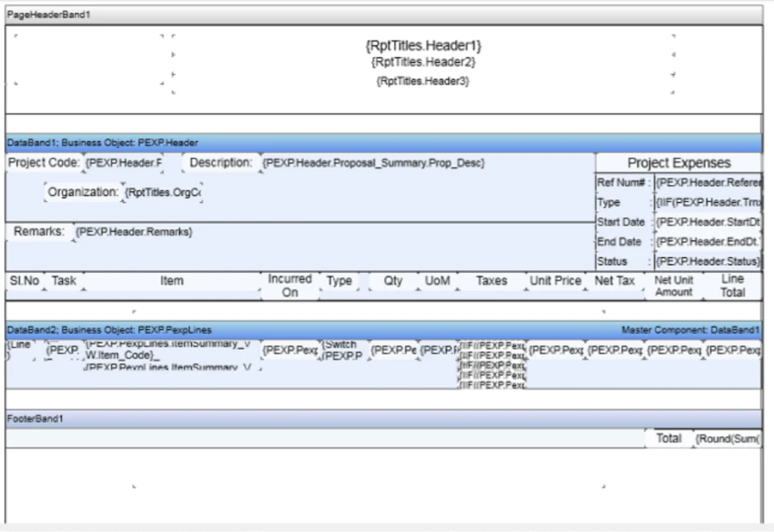Click the Description label

[x=221, y=162]
